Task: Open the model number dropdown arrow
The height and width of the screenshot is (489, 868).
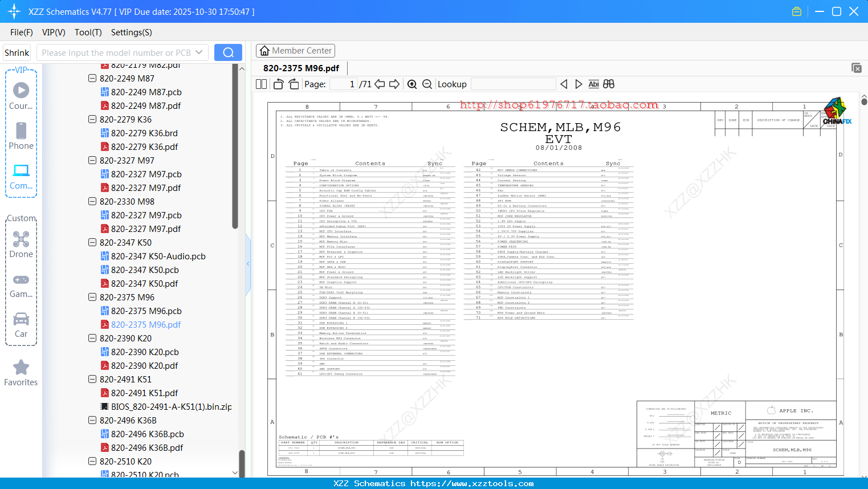Action: [199, 52]
